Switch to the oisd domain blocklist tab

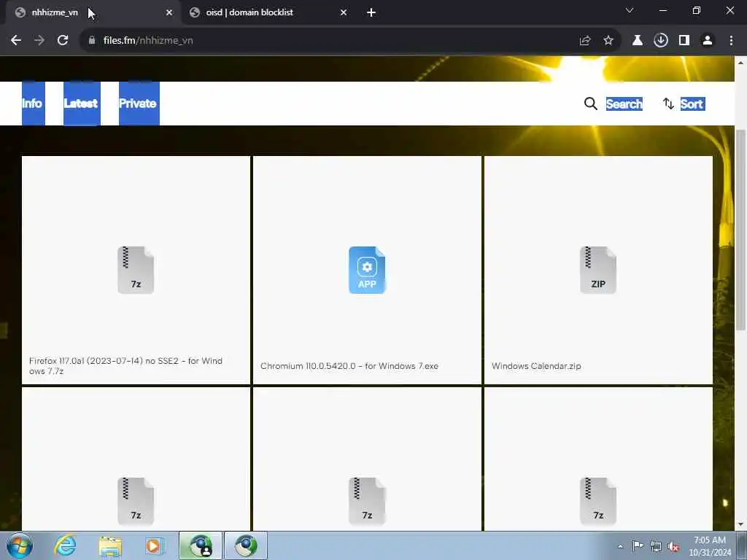267,13
